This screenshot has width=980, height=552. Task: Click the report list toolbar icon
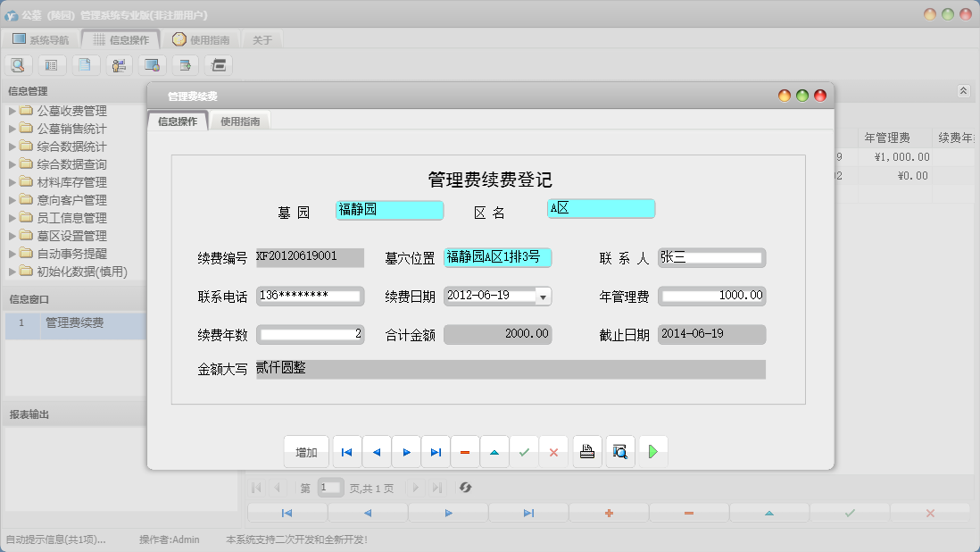tap(51, 64)
